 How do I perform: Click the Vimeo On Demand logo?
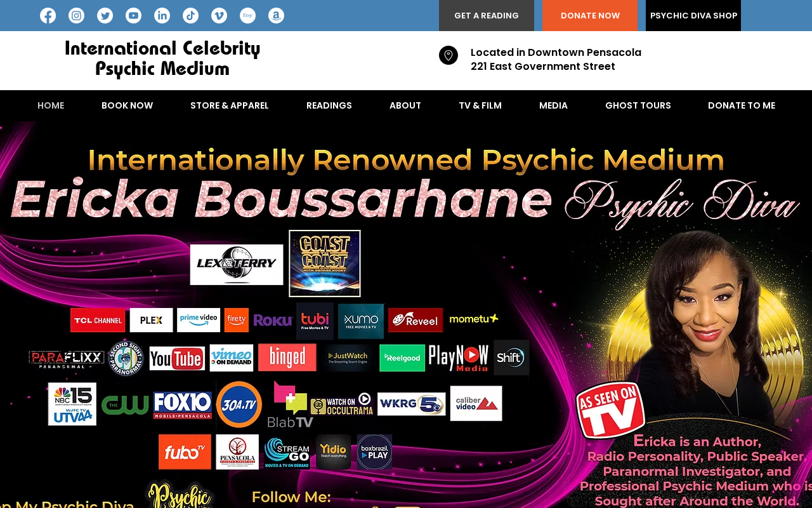(232, 358)
